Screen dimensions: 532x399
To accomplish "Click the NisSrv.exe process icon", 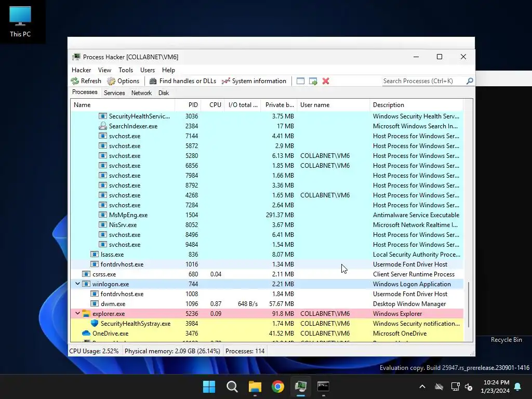I will [103, 224].
